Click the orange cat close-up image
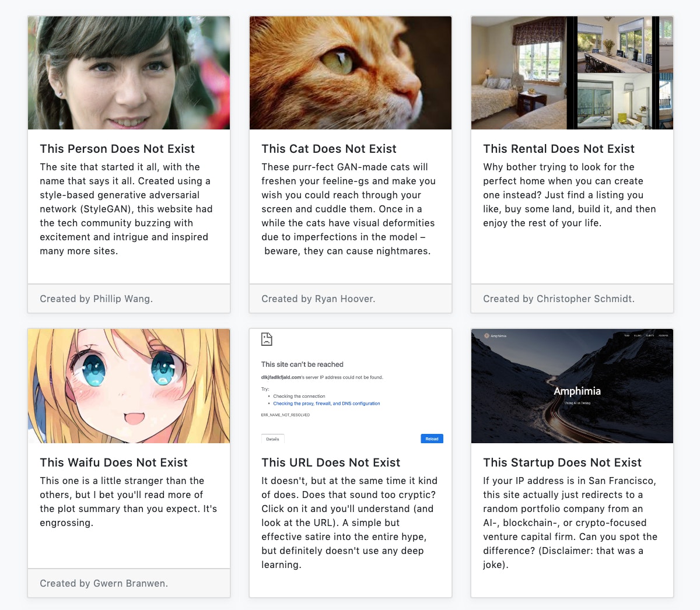 [x=351, y=73]
